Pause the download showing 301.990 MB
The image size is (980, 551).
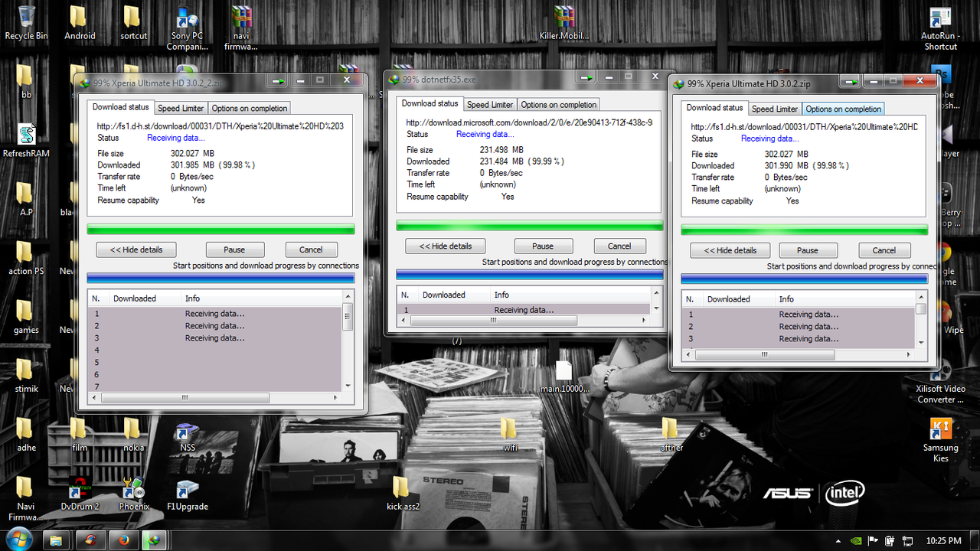(807, 250)
